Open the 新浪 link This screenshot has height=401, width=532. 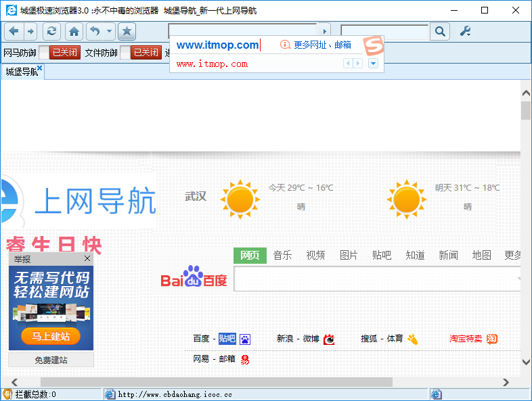[x=285, y=339]
